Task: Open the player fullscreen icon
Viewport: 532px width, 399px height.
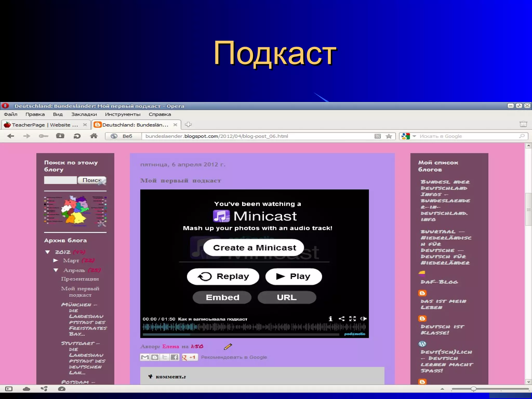Action: [353, 319]
